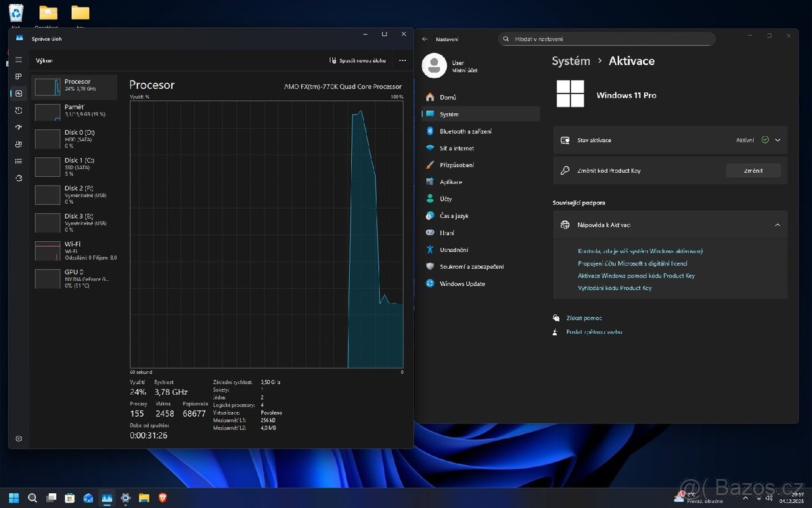Click the Start button on the taskbar
Screen dimensions: 812x508
(15, 498)
